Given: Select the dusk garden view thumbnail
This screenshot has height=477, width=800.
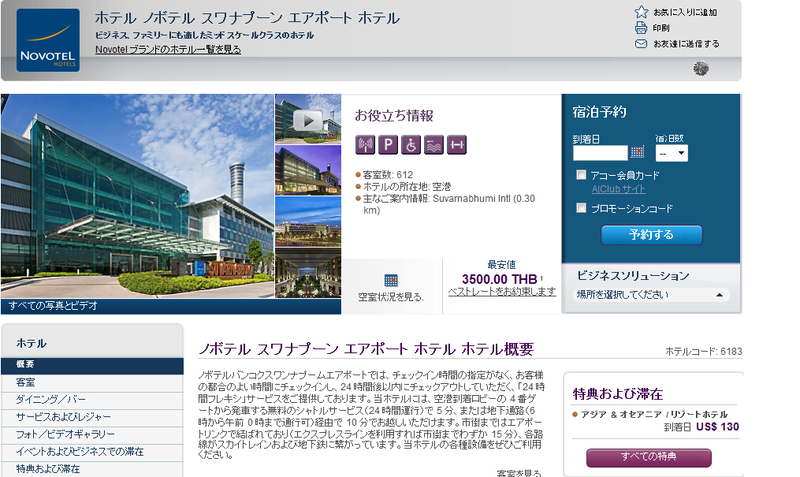Looking at the screenshot, I should pyautogui.click(x=308, y=221).
